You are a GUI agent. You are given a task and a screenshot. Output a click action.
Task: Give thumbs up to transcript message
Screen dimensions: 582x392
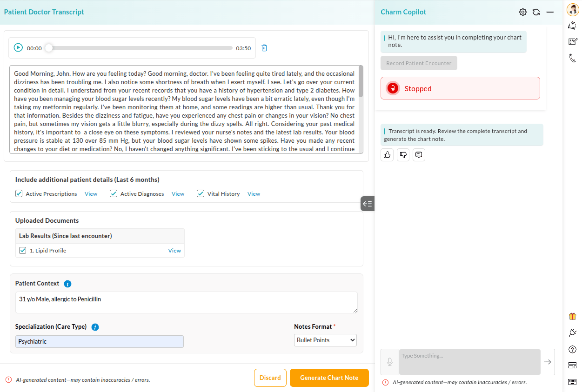(x=387, y=155)
